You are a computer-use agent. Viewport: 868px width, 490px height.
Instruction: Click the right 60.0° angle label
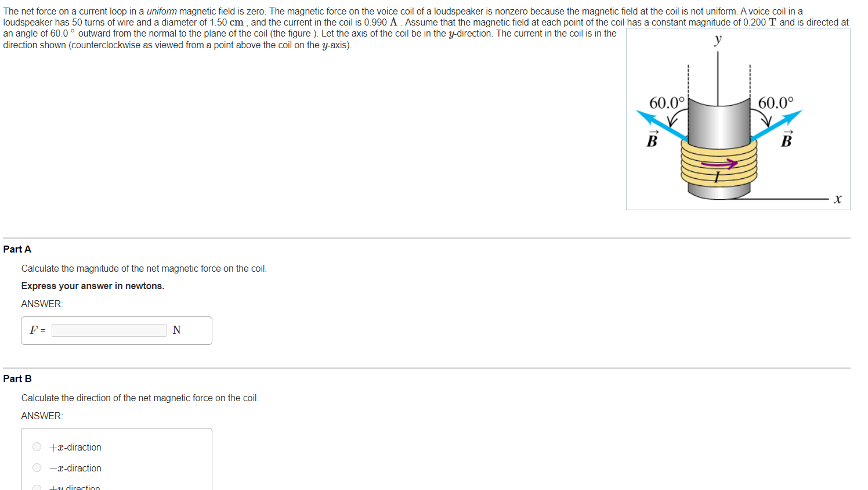click(776, 103)
